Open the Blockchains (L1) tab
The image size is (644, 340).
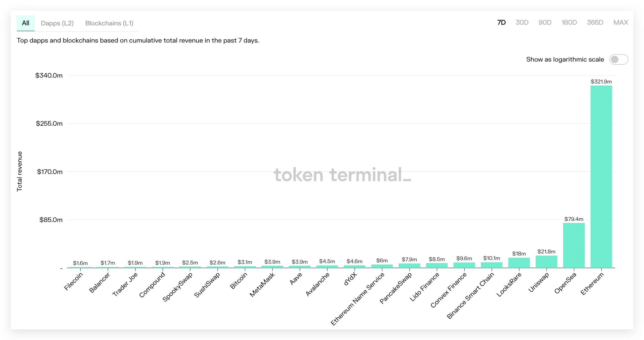click(x=109, y=23)
